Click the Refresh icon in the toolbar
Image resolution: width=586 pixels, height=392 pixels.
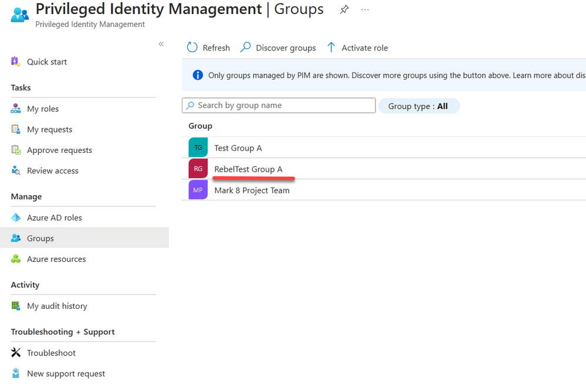coord(192,47)
